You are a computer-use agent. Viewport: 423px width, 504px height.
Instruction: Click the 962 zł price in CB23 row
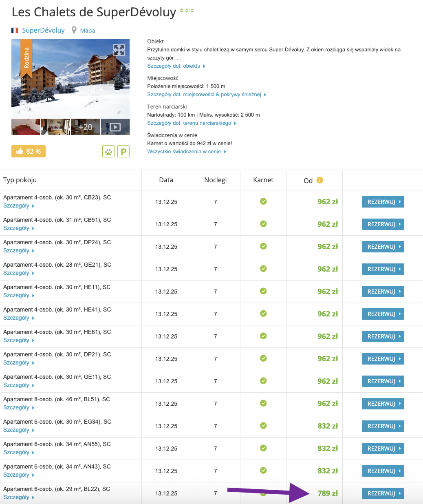pyautogui.click(x=328, y=202)
